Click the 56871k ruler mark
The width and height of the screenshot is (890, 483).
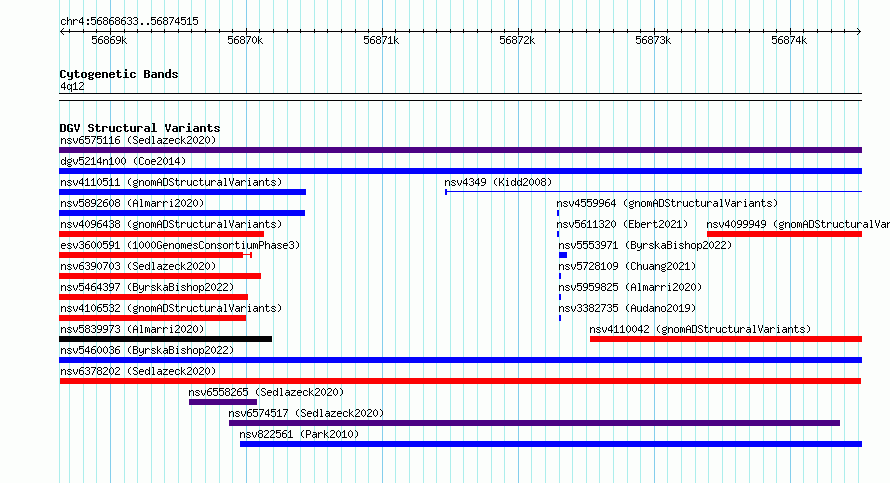(x=381, y=40)
